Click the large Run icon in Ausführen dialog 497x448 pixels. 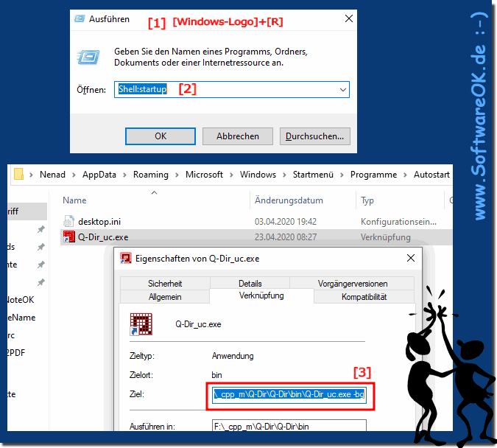click(x=89, y=57)
